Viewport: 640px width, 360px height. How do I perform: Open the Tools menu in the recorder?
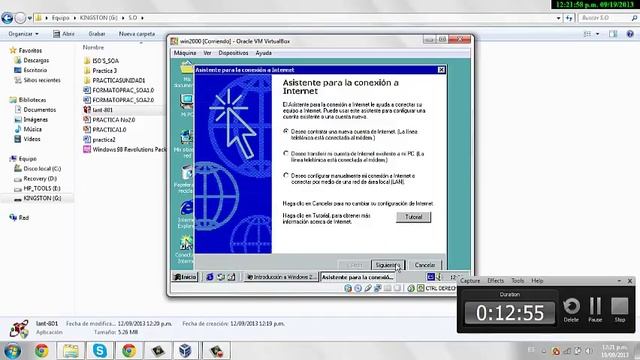pyautogui.click(x=518, y=281)
